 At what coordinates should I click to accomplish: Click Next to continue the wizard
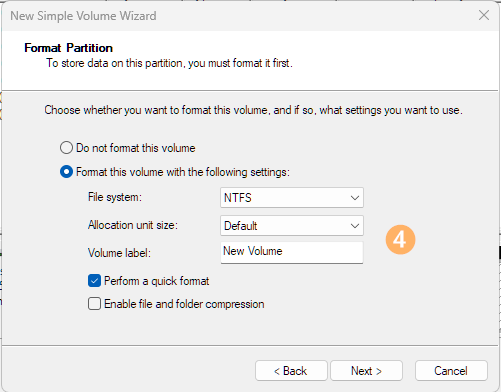click(366, 371)
